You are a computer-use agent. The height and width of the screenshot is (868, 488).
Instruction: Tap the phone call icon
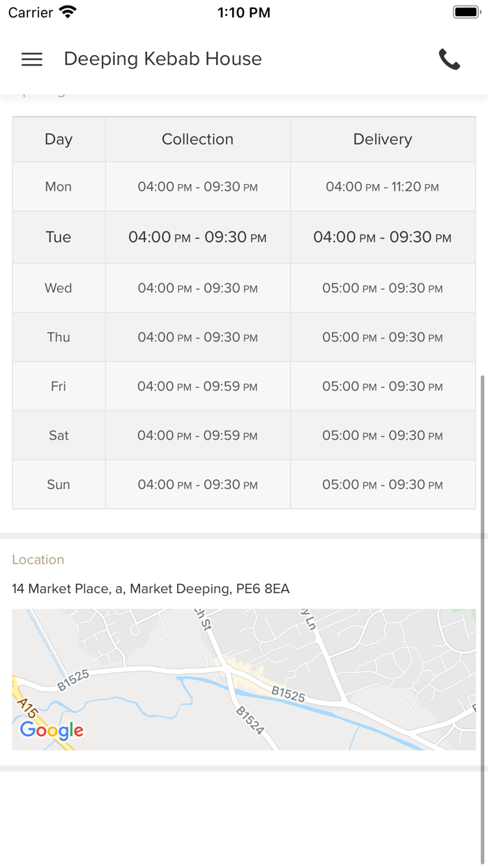(450, 59)
